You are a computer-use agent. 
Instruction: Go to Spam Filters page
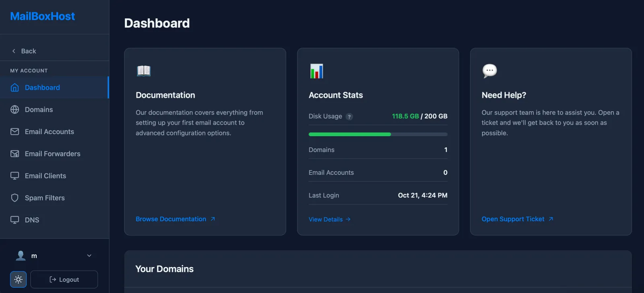coord(54,198)
